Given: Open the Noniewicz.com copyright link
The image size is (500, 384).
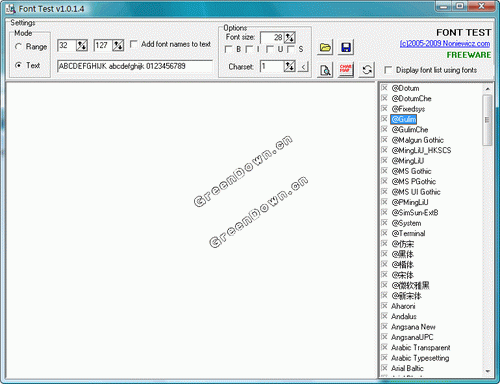Looking at the screenshot, I should (445, 44).
